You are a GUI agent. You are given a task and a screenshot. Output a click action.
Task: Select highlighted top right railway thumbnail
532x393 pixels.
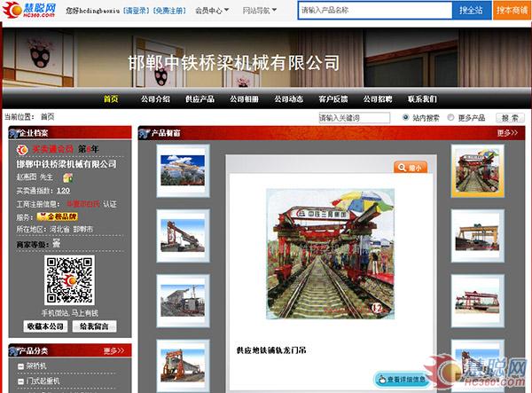click(x=477, y=170)
